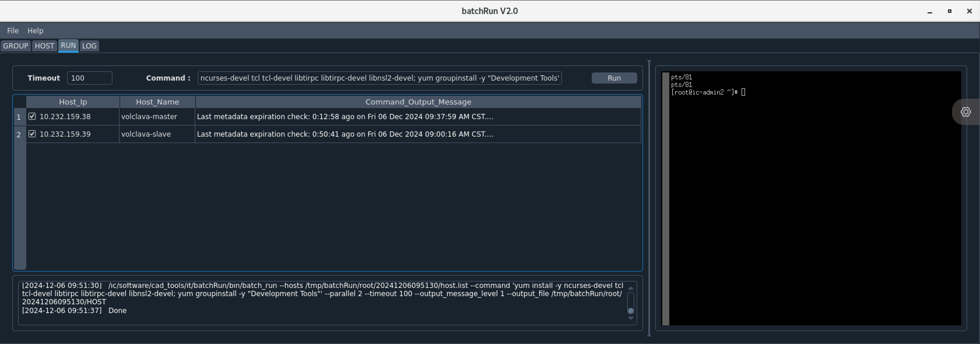Focus the Command text field

379,78
